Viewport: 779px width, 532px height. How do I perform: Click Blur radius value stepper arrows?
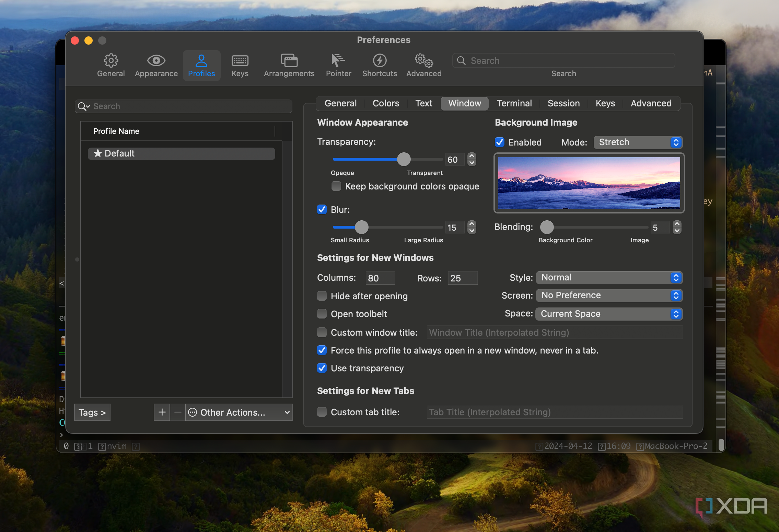coord(472,228)
